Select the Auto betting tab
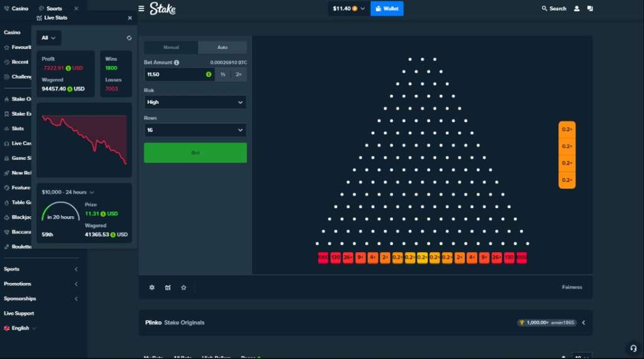Image resolution: width=644 pixels, height=359 pixels. click(222, 47)
